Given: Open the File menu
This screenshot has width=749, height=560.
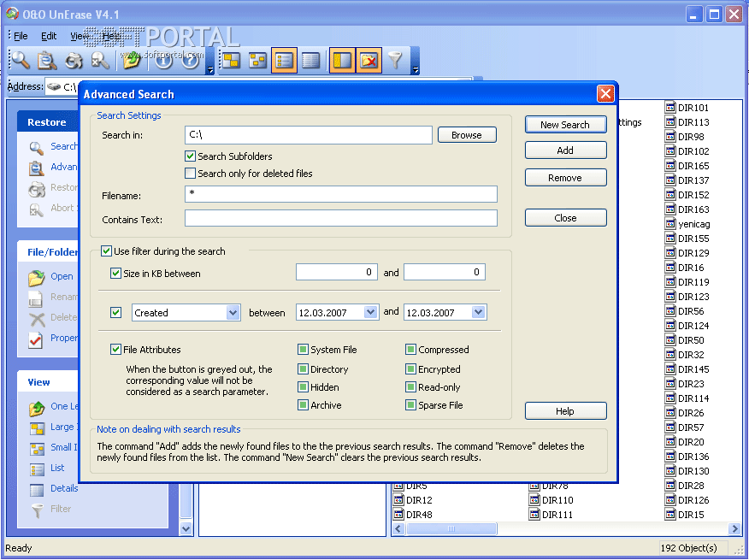Looking at the screenshot, I should coord(21,36).
